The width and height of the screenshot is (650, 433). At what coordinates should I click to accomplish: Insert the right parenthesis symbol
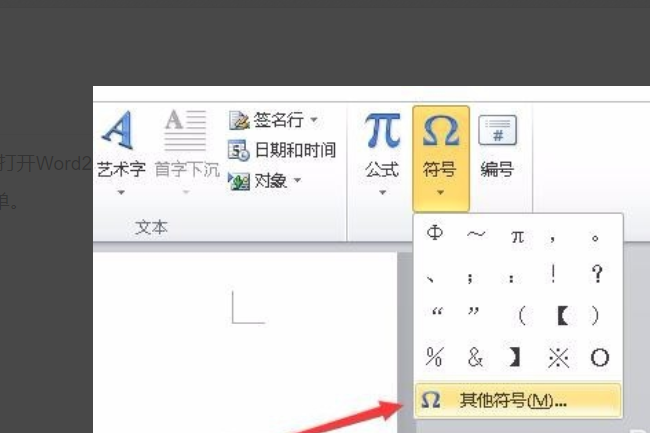[594, 316]
